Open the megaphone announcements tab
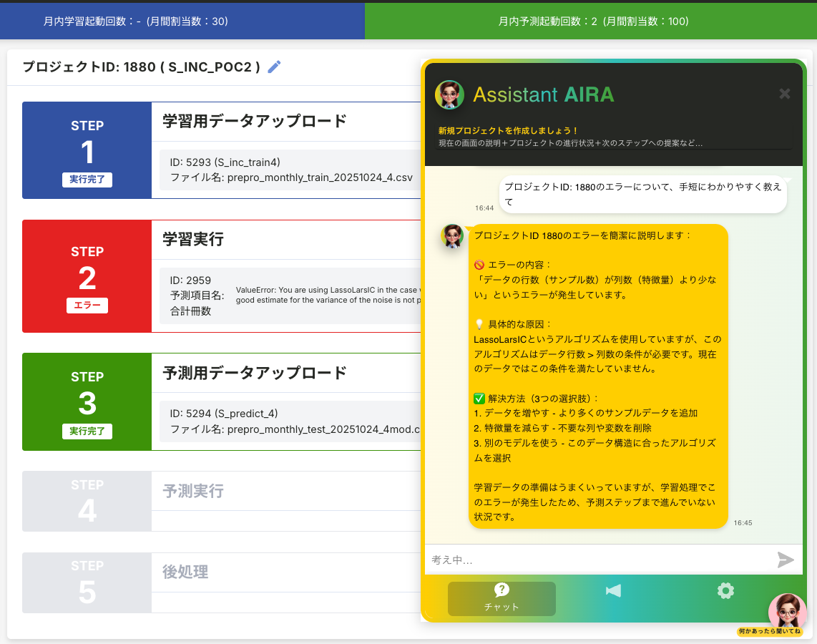 613,591
